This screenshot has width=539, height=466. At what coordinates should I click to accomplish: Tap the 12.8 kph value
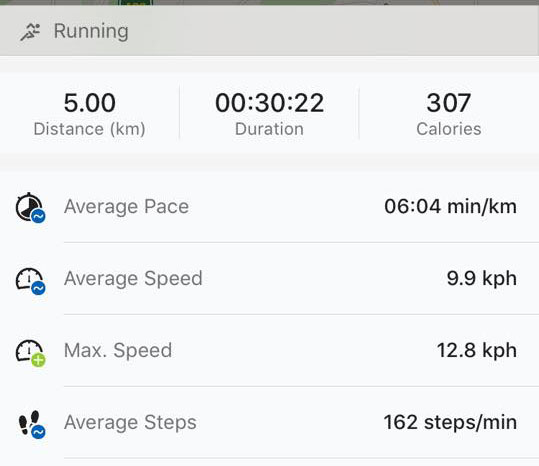pyautogui.click(x=477, y=351)
